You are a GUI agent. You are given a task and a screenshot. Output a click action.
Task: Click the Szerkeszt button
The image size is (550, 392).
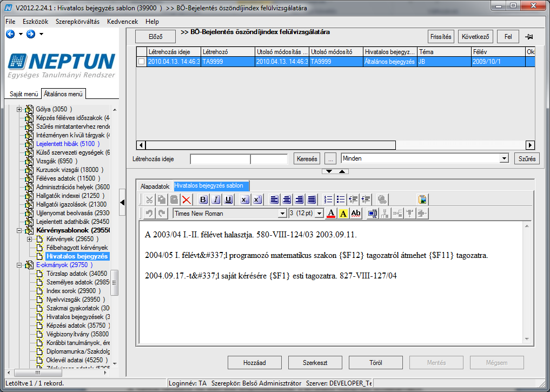pyautogui.click(x=315, y=363)
